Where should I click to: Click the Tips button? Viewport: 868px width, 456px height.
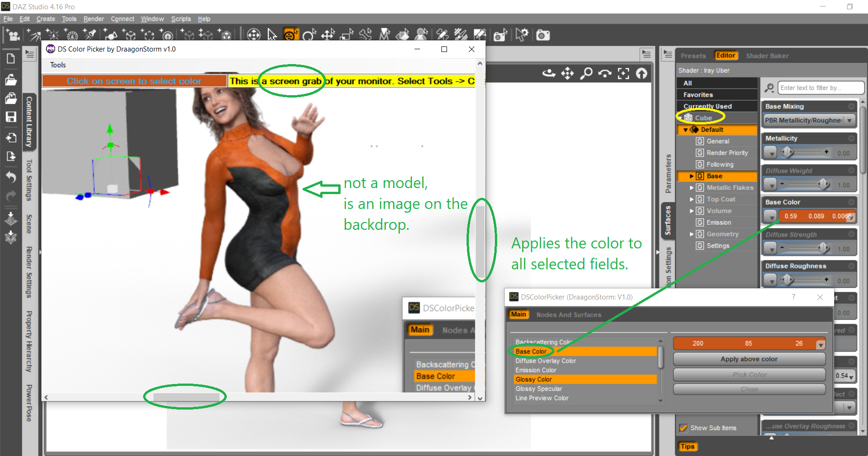pos(687,447)
